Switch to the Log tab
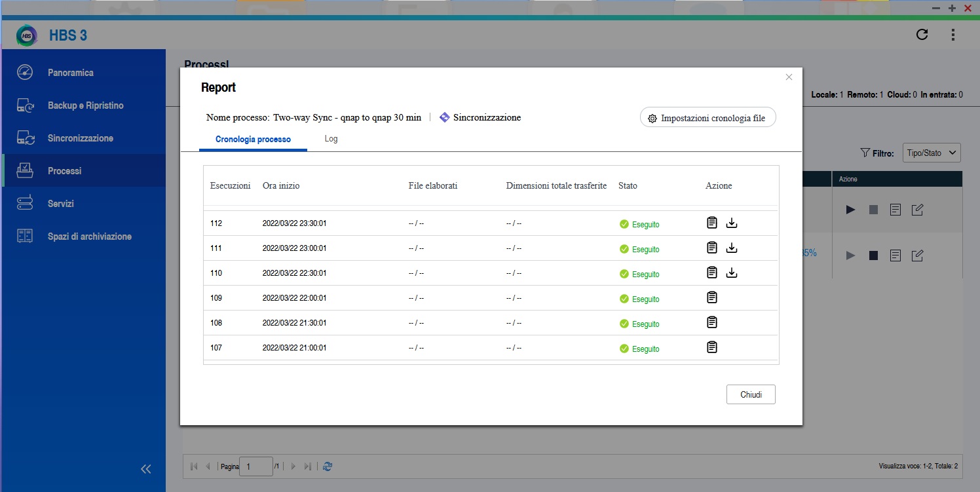The height and width of the screenshot is (492, 980). coord(331,139)
